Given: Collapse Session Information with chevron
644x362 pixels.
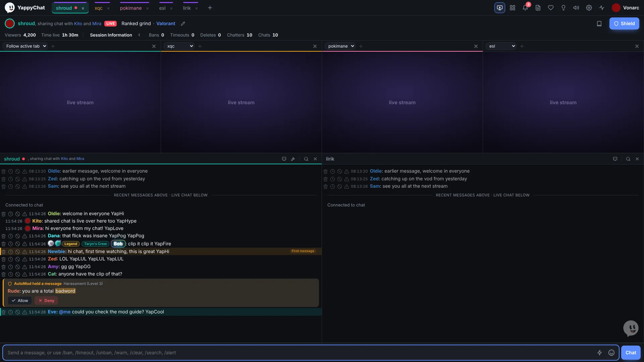Looking at the screenshot, I should coord(139,35).
